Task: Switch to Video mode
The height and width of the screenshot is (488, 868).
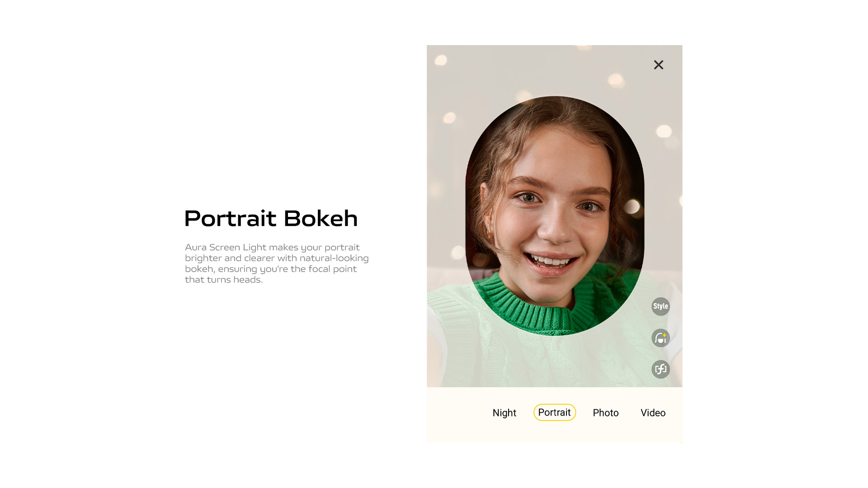Action: tap(653, 413)
